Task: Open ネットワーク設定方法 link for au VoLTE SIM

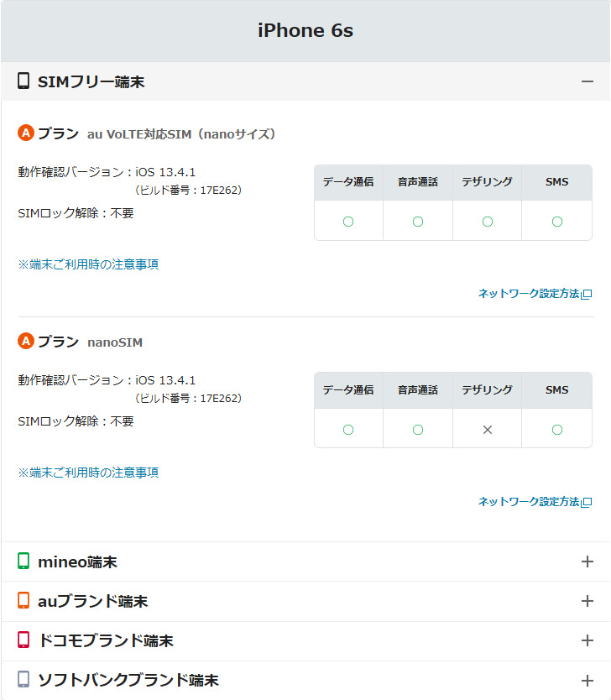Action: [529, 294]
